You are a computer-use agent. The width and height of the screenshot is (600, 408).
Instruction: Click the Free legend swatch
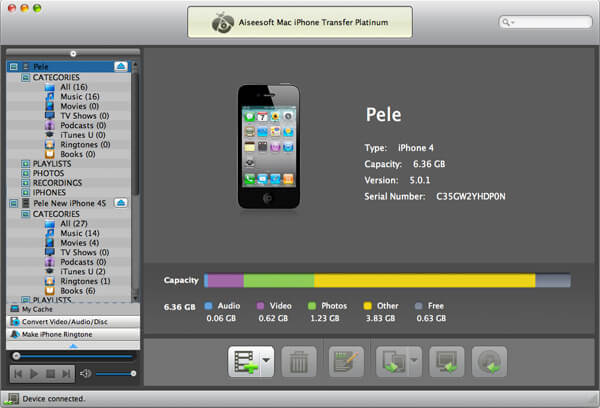coord(419,306)
